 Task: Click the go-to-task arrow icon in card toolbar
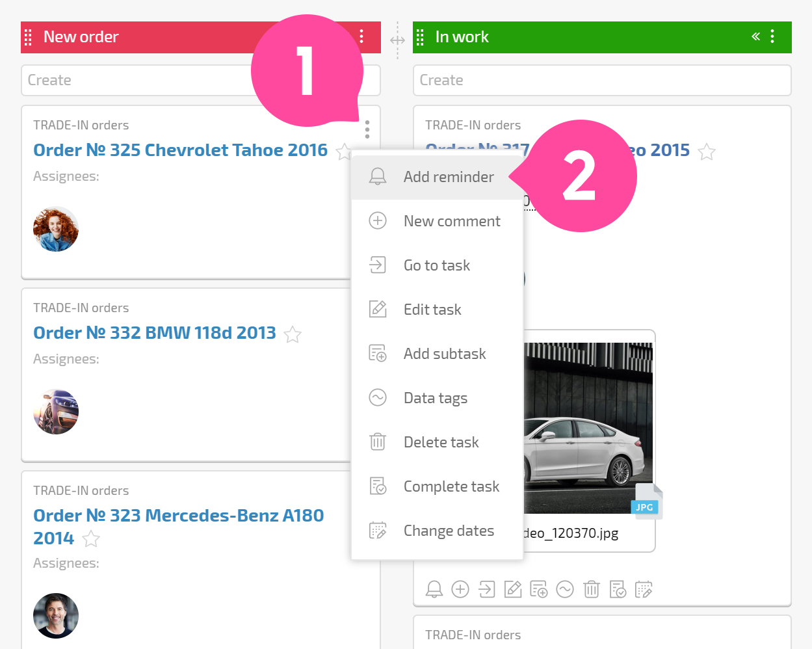(486, 589)
